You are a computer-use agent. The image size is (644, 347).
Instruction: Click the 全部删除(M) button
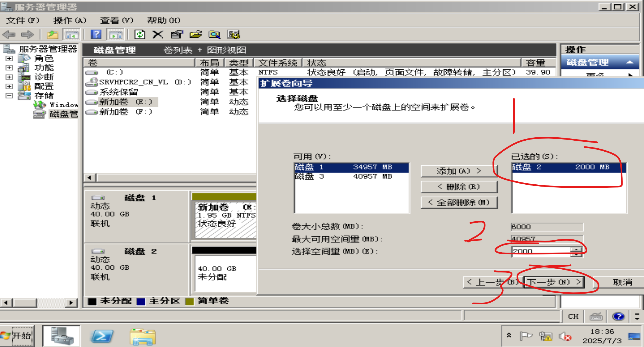(x=459, y=203)
